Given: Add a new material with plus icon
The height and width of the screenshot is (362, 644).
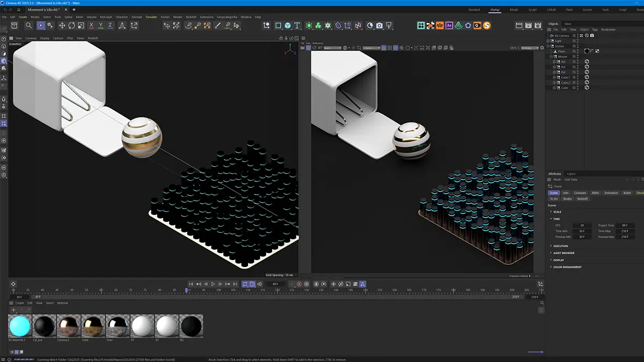Looking at the screenshot, I should click(x=13, y=310).
